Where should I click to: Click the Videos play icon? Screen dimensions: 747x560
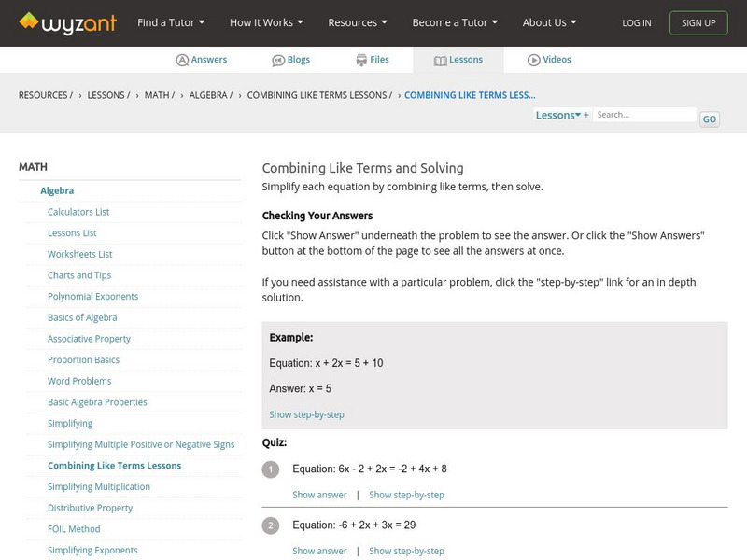[x=533, y=60]
